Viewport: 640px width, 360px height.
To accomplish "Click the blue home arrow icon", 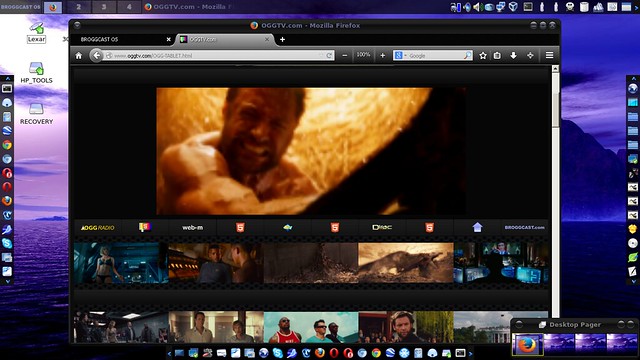I will coord(477,227).
